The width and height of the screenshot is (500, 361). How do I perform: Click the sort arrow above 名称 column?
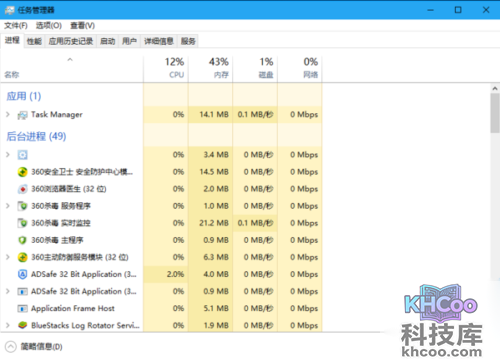(x=70, y=60)
